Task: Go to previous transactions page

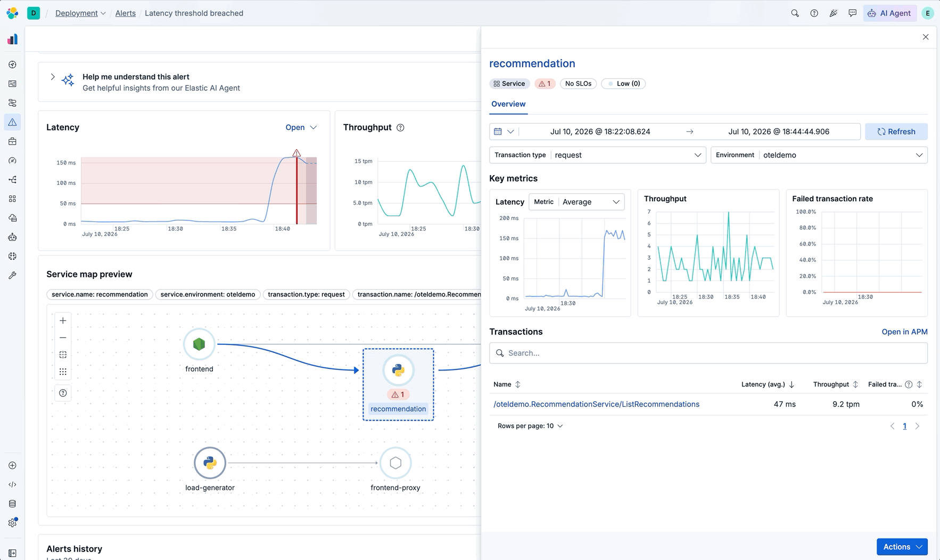Action: 892,426
